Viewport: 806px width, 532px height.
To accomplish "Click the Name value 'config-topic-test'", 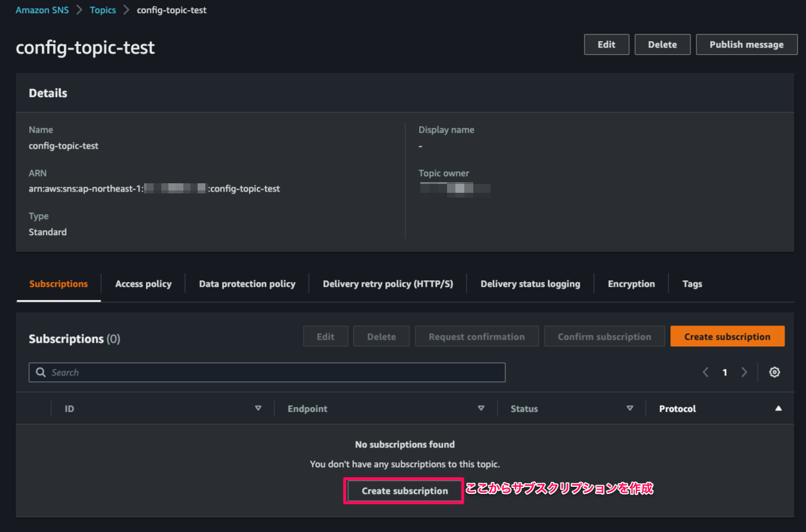I will coord(64,145).
